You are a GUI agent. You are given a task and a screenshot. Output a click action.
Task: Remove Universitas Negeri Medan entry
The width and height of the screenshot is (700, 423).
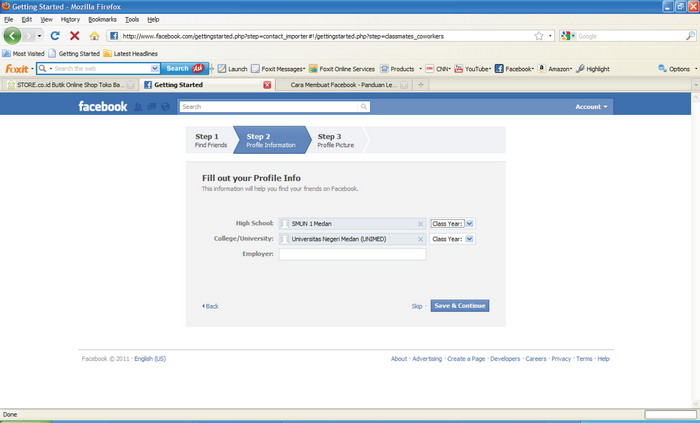click(420, 240)
